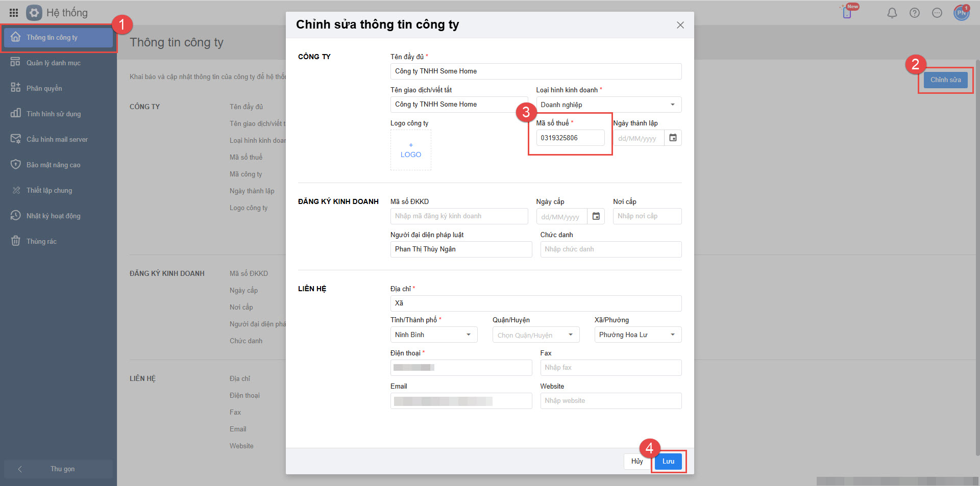Click the chat bubble icon in header
The width and height of the screenshot is (980, 486).
tap(937, 13)
